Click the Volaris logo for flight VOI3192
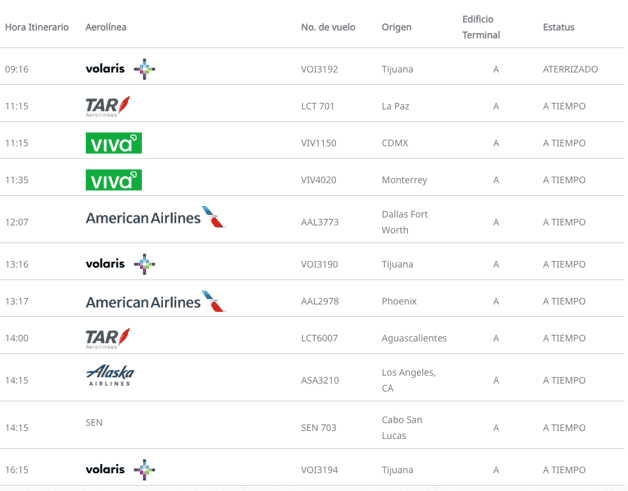The image size is (628, 491). pyautogui.click(x=120, y=69)
